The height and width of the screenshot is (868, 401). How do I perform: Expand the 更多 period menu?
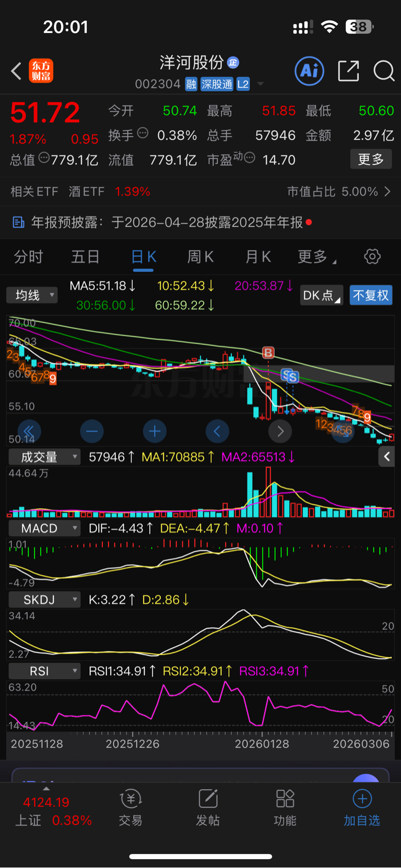coord(317,257)
